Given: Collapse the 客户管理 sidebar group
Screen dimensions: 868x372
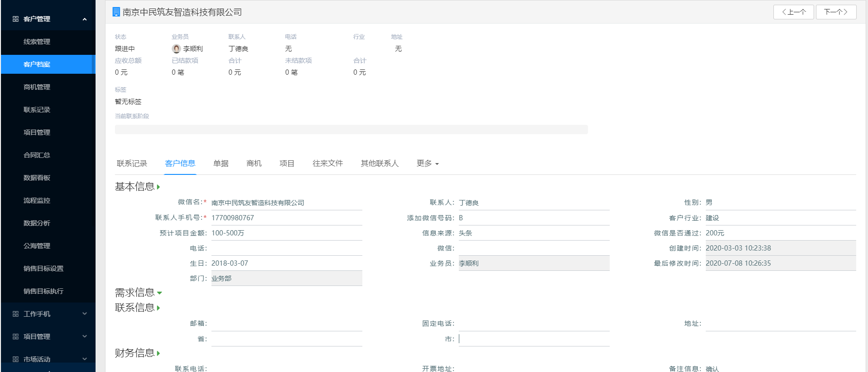Looking at the screenshot, I should (x=85, y=19).
